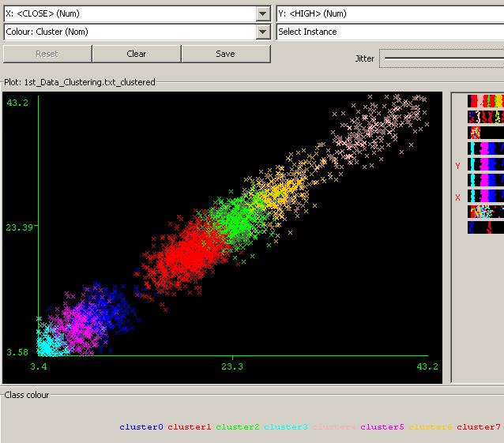Click the 23.39 Y axis label
This screenshot has height=443, width=504.
pyautogui.click(x=19, y=227)
